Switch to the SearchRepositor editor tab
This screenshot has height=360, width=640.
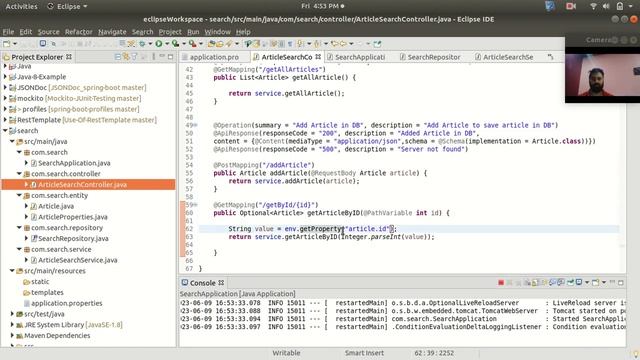pyautogui.click(x=430, y=57)
